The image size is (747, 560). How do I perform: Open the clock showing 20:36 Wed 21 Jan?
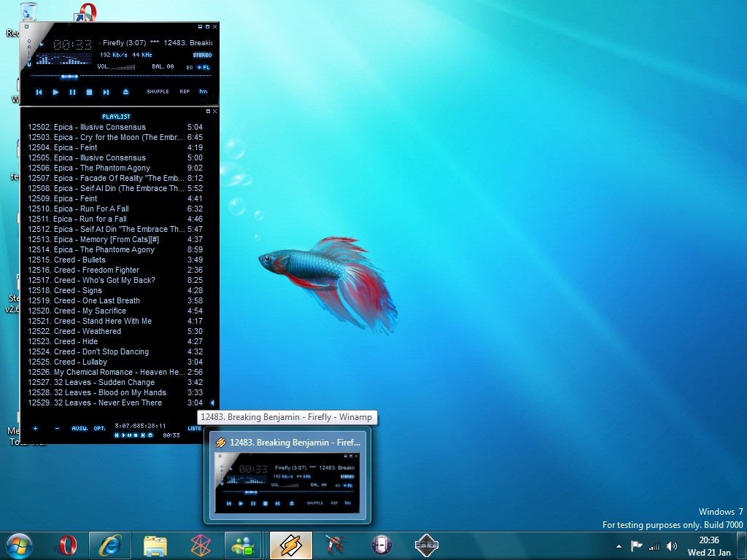pos(709,546)
